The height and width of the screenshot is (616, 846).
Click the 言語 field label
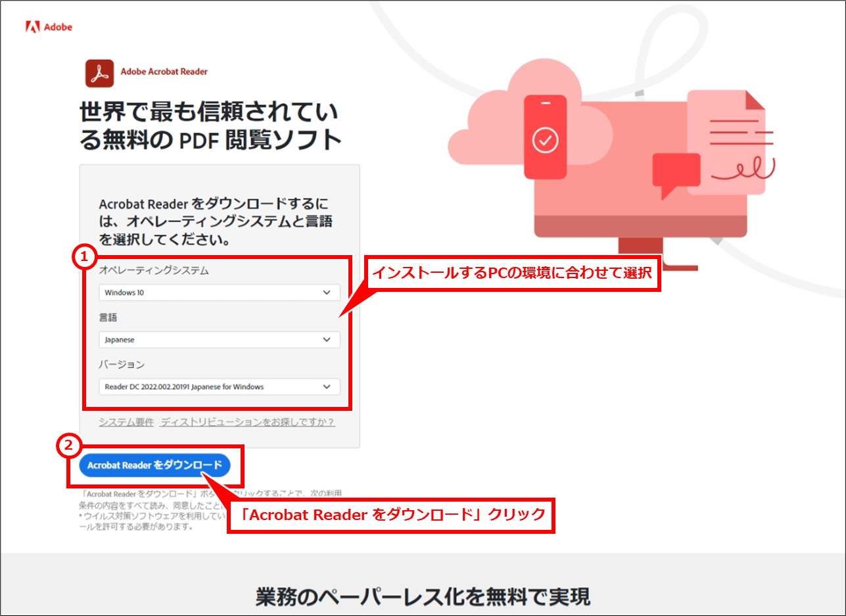(108, 318)
